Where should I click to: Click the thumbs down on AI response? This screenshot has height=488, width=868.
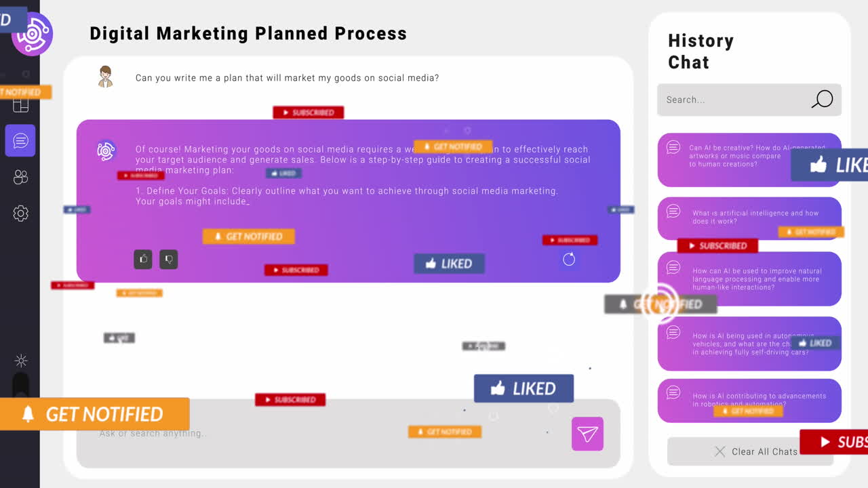169,259
